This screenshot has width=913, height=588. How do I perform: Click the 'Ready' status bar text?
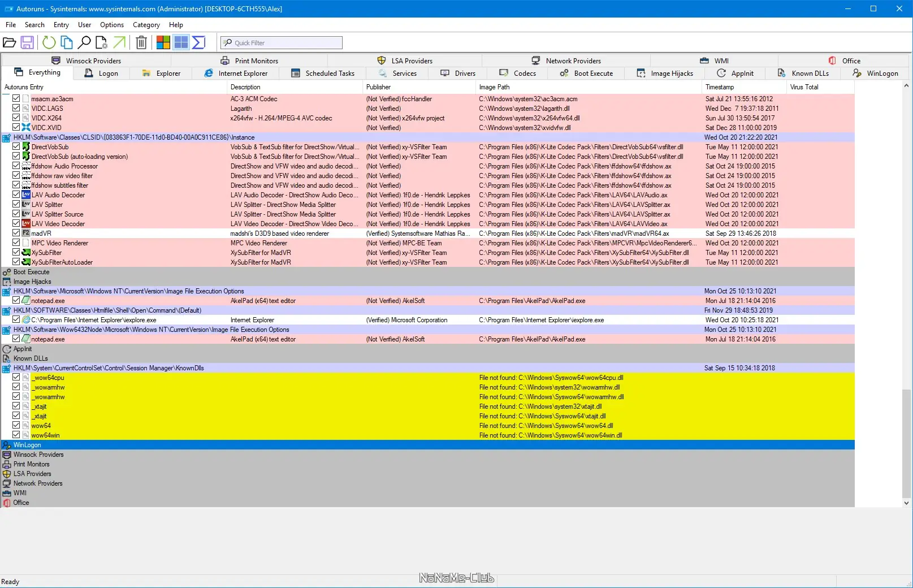(10, 582)
